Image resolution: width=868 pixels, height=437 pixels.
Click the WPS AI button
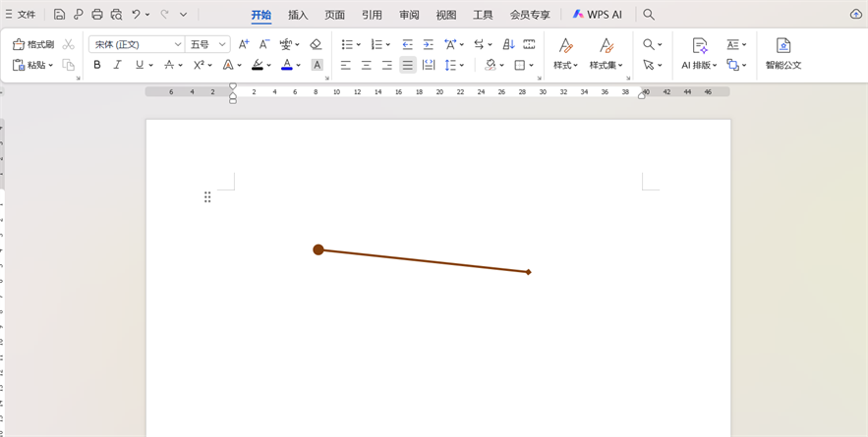[598, 15]
